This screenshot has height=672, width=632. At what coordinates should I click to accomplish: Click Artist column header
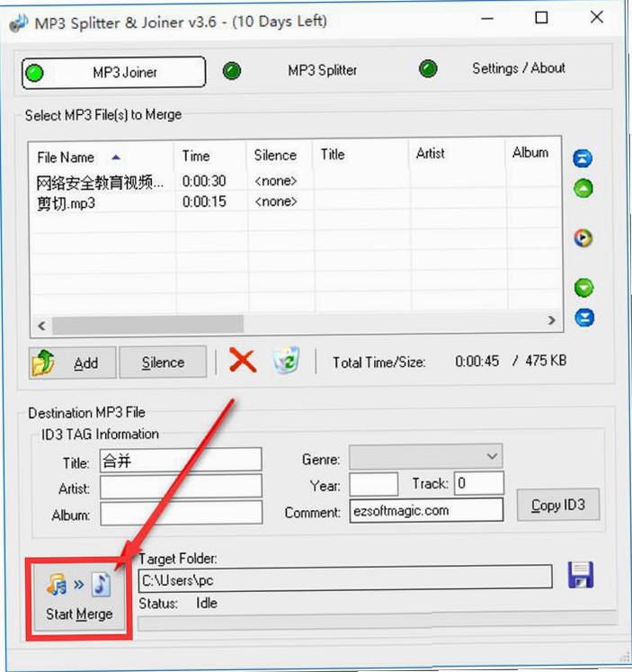point(458,154)
